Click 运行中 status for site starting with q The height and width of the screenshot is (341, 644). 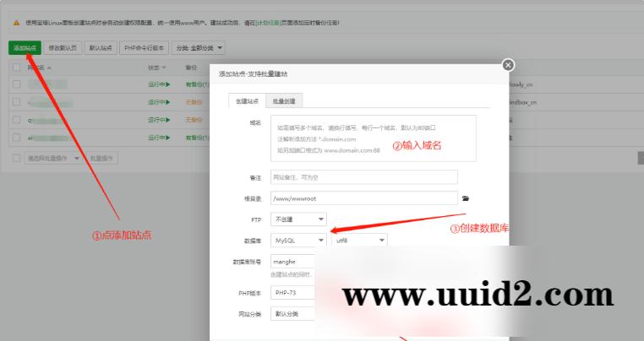click(159, 120)
